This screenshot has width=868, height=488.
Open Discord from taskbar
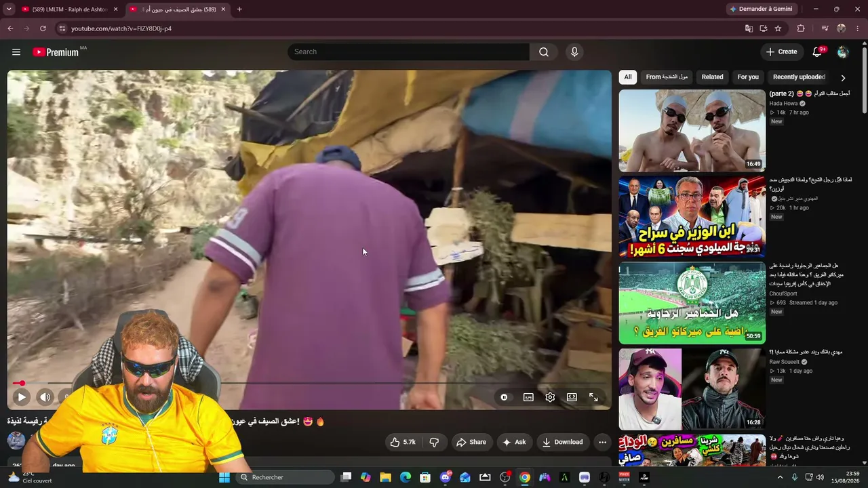coord(446,477)
